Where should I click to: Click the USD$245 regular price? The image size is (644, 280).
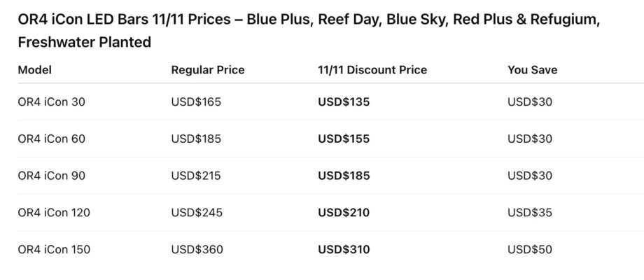point(196,212)
